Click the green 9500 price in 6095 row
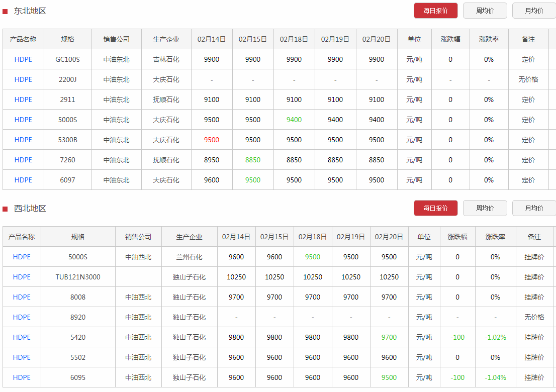This screenshot has width=556, height=392. (x=389, y=377)
